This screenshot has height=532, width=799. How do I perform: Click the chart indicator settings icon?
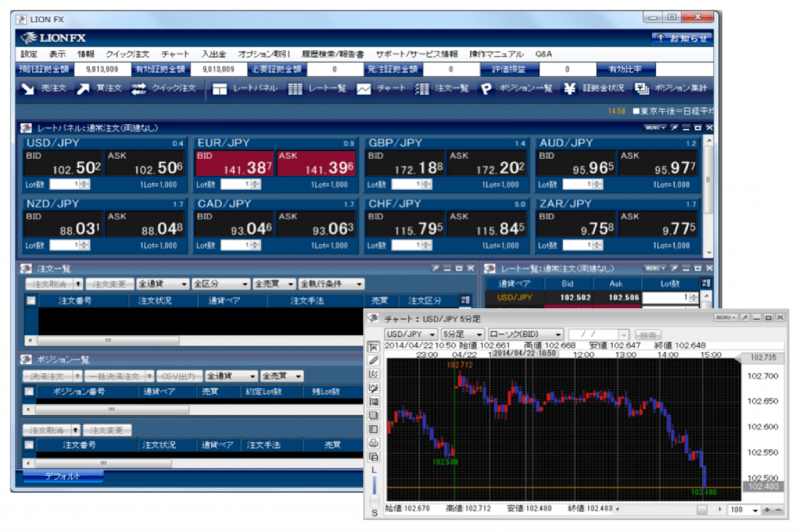point(373,374)
